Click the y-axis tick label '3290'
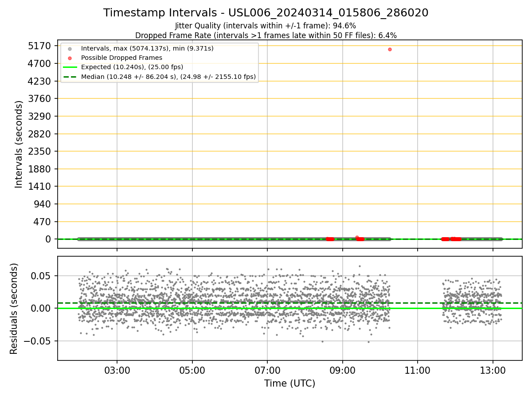This screenshot has width=532, height=399. point(40,116)
